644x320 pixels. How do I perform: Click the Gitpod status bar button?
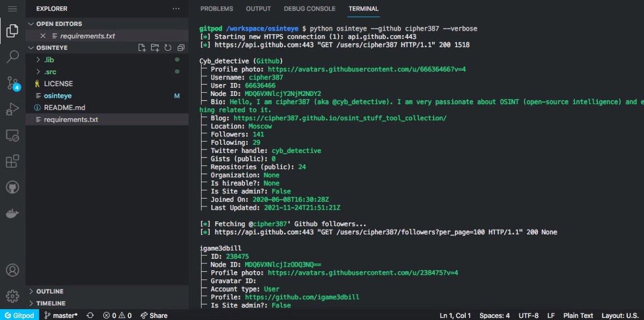(20, 315)
